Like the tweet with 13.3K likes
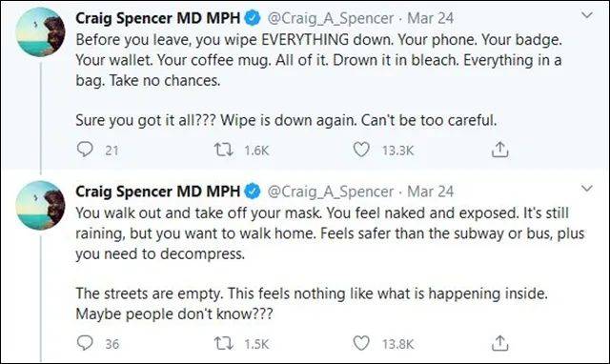The image size is (610, 364). [361, 150]
